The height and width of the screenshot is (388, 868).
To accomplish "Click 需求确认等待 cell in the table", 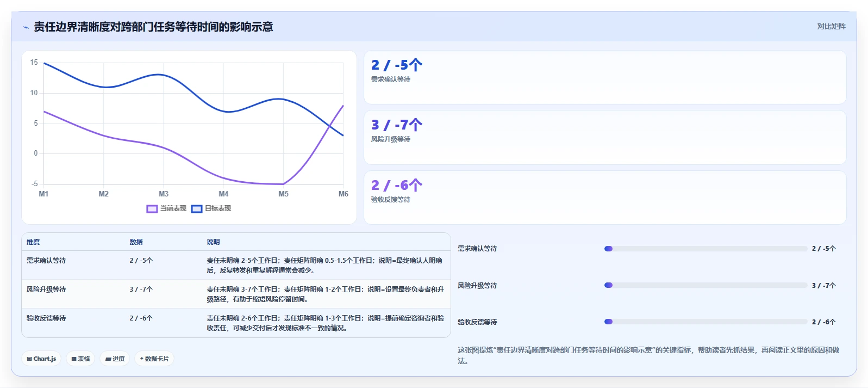I will (46, 261).
